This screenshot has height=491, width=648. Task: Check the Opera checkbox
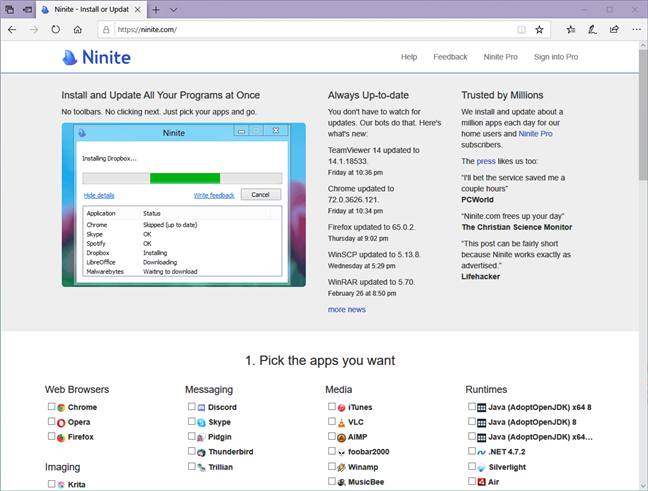[51, 421]
